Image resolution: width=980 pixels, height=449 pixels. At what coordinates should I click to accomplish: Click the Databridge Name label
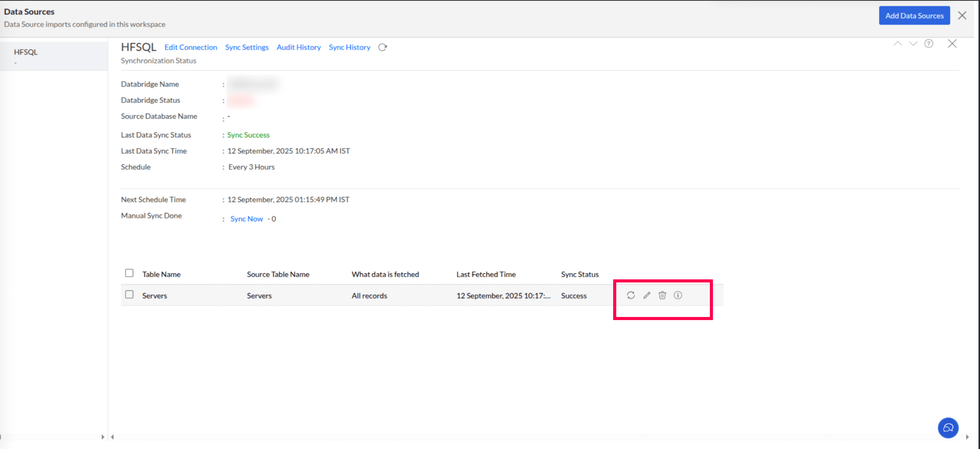[150, 84]
